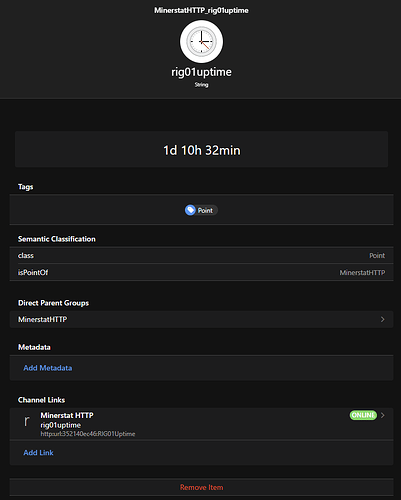This screenshot has width=401, height=500.
Task: Click the 1d 10h 32min state card
Action: click(201, 149)
